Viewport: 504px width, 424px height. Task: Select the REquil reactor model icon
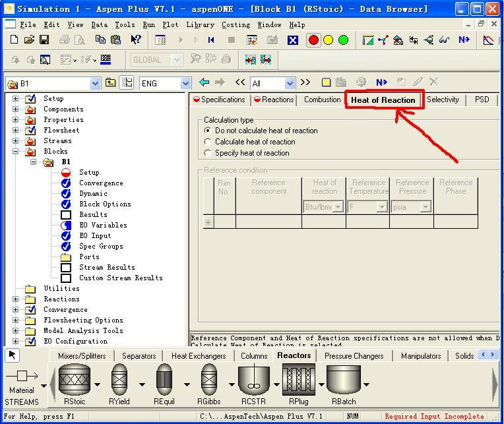(164, 380)
